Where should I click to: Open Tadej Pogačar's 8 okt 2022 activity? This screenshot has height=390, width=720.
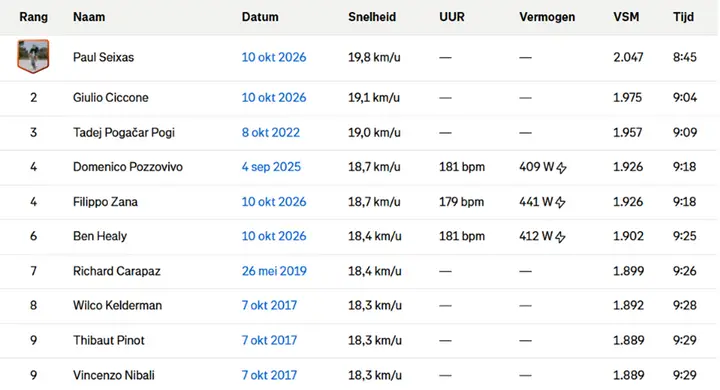(x=270, y=132)
